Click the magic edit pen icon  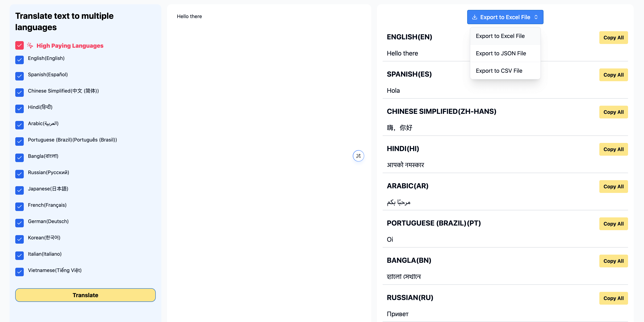tap(358, 156)
